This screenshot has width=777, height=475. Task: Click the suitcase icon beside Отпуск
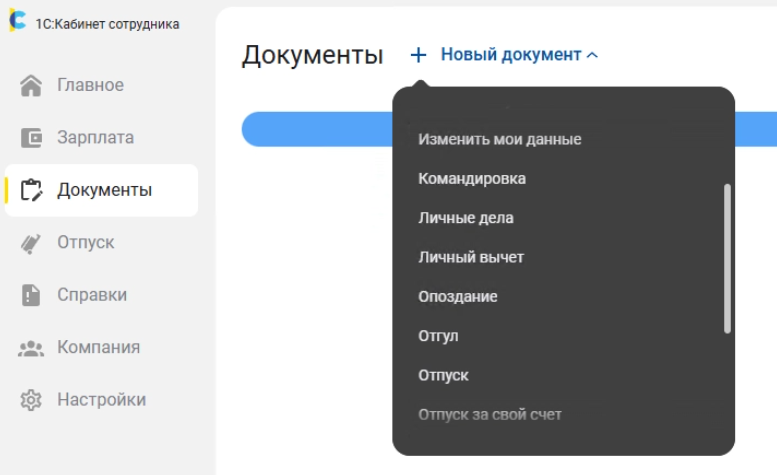coord(32,243)
